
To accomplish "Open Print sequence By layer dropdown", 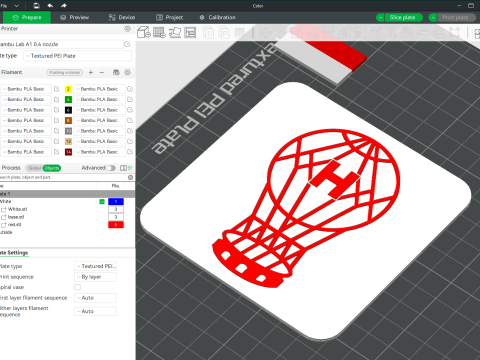I will pos(95,277).
